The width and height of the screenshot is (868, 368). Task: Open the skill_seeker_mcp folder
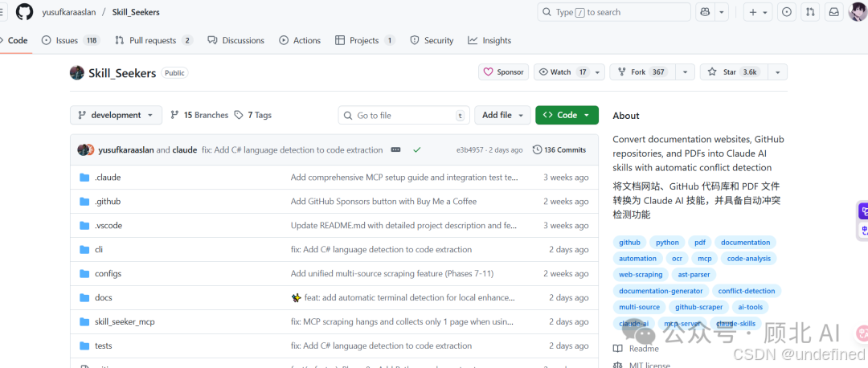click(125, 321)
